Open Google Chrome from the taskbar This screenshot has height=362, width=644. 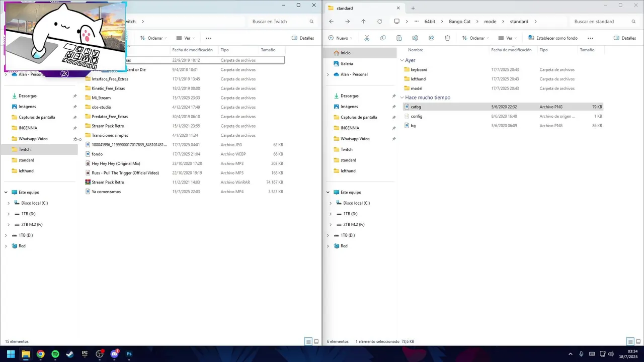tap(40, 354)
